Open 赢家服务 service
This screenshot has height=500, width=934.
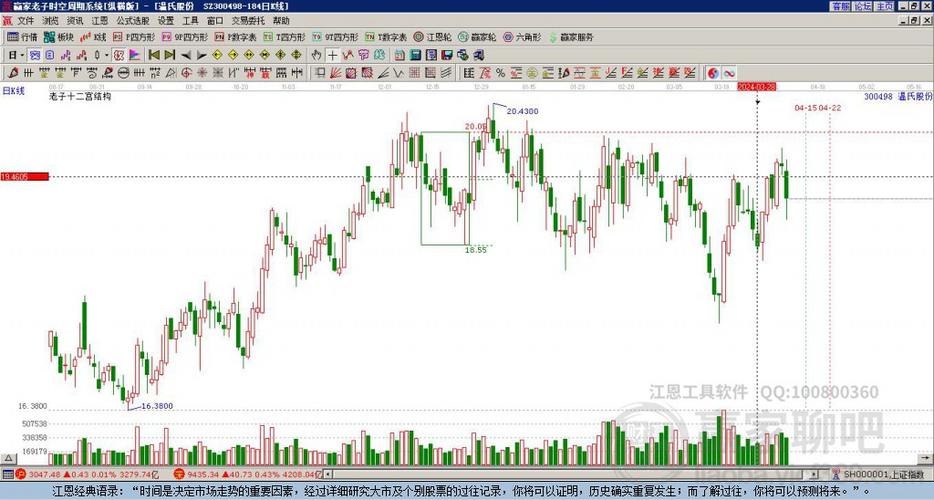tap(571, 37)
